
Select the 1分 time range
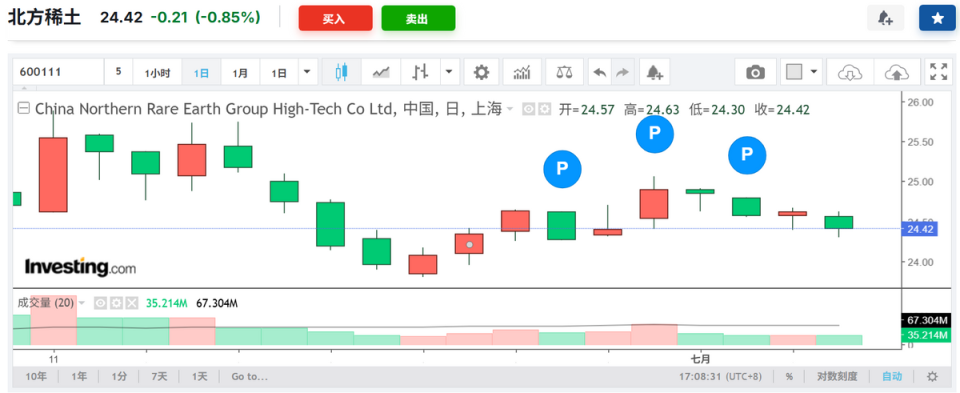pos(119,376)
